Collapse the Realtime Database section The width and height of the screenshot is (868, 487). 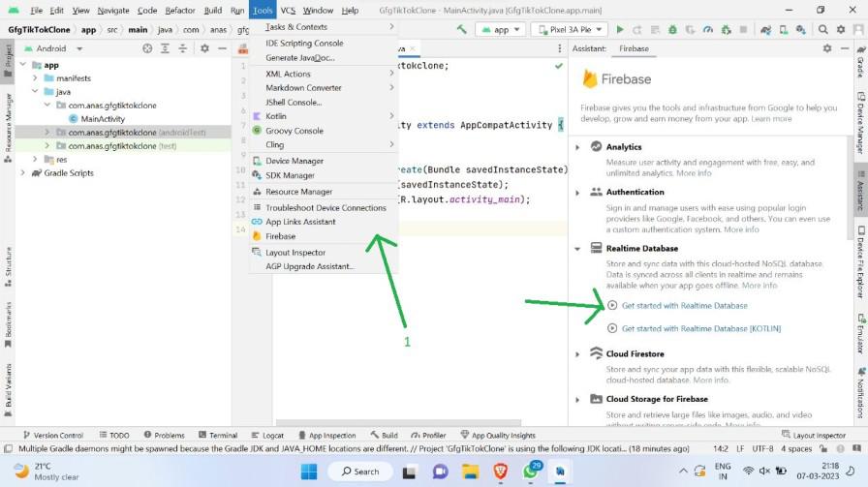click(x=577, y=249)
